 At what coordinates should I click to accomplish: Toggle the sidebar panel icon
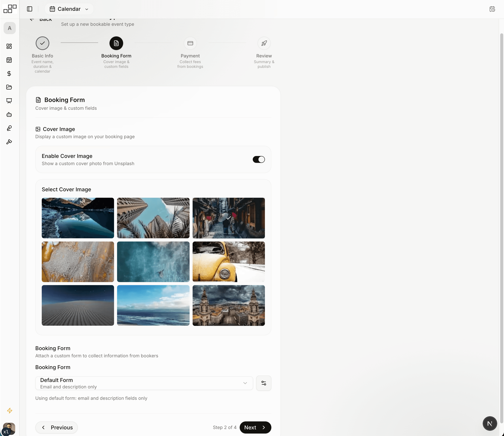[x=29, y=9]
